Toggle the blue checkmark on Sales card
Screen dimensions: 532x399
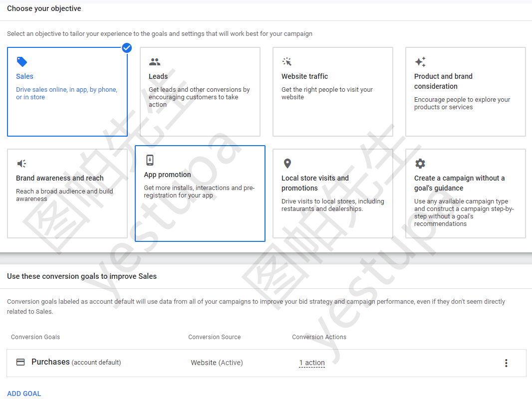pyautogui.click(x=127, y=48)
